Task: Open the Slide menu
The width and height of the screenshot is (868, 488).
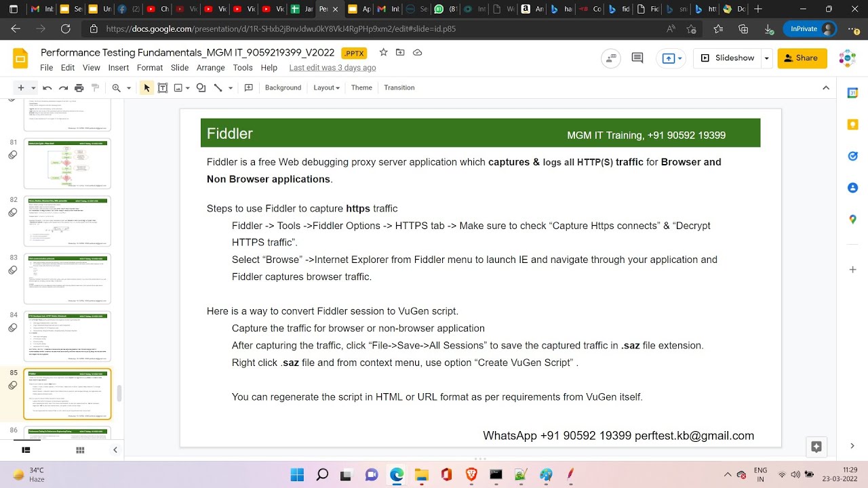Action: pyautogui.click(x=180, y=68)
